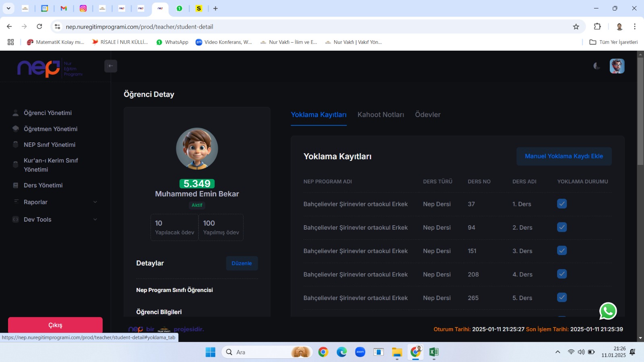Click the address bar URL
Viewport: 644px width, 362px height.
tap(139, 27)
